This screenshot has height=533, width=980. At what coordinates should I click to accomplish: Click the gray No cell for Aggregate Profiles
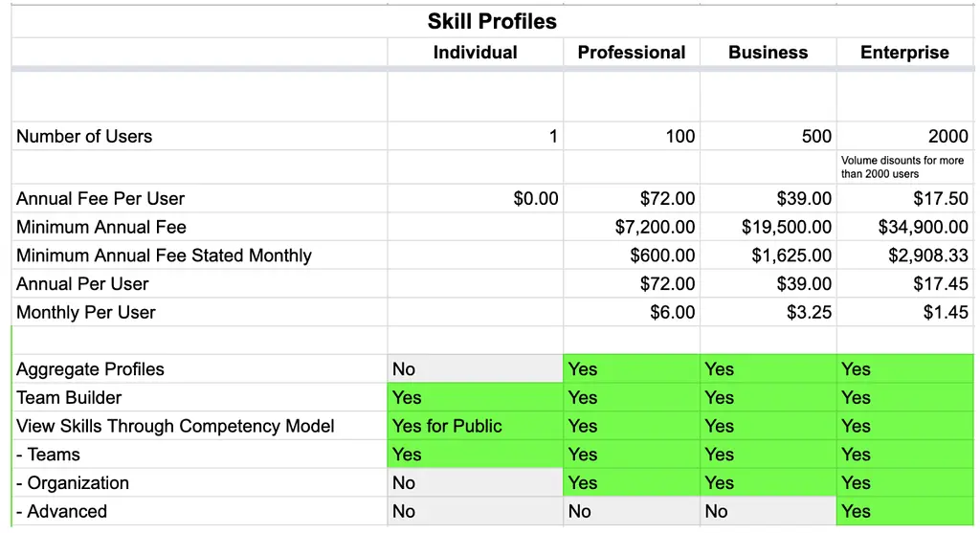tap(475, 369)
